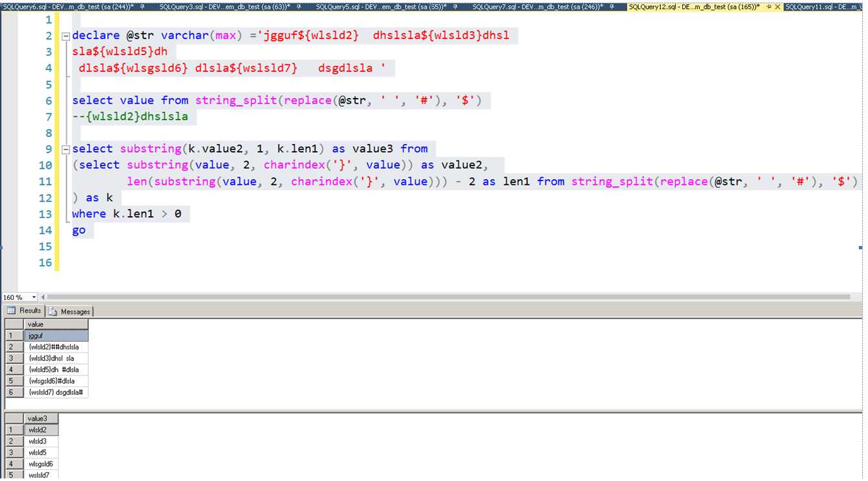Pin the SQLQuery12.sql tab

click(x=768, y=6)
